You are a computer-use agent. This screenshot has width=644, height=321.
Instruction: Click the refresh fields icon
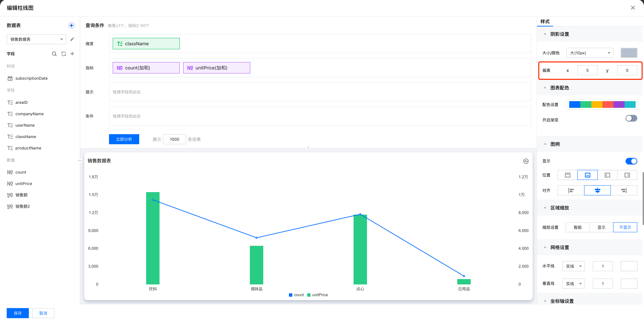[x=64, y=54]
